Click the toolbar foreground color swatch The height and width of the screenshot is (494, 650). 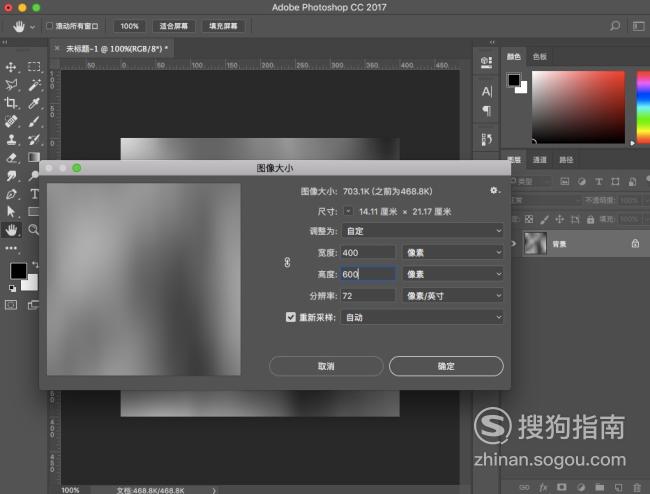[19, 271]
